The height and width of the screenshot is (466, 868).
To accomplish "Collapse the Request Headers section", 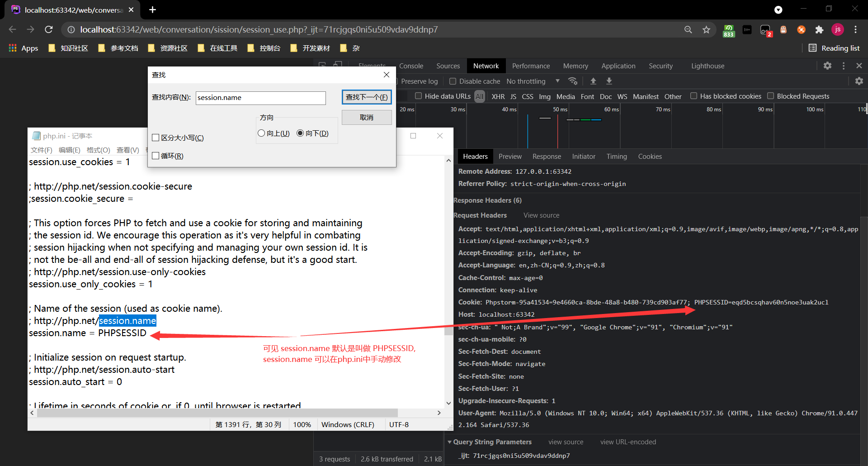I will click(x=480, y=215).
